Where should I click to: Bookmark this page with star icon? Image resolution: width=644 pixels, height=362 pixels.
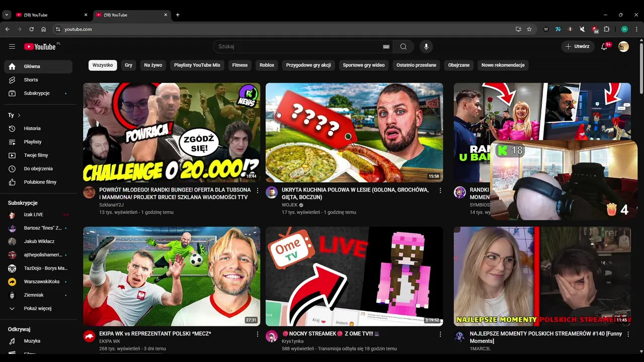tap(529, 29)
